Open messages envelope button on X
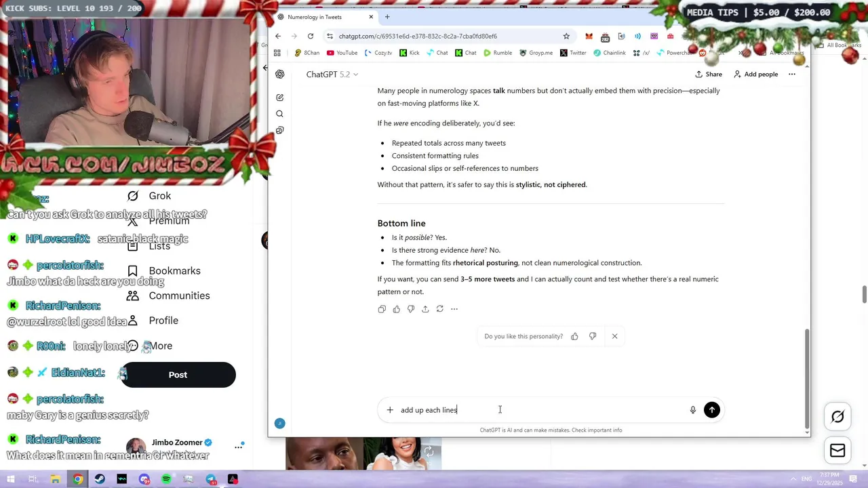Image resolution: width=868 pixels, height=488 pixels. tap(837, 451)
